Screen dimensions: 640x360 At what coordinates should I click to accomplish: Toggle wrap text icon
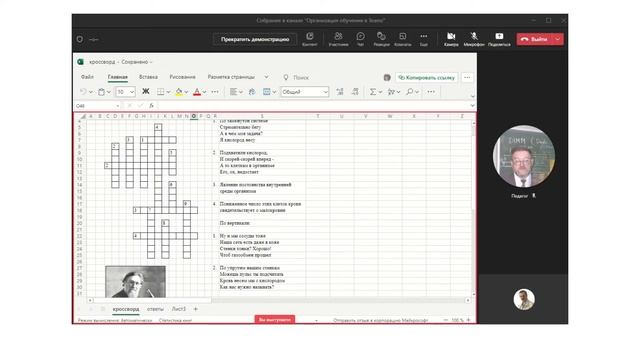[252, 92]
